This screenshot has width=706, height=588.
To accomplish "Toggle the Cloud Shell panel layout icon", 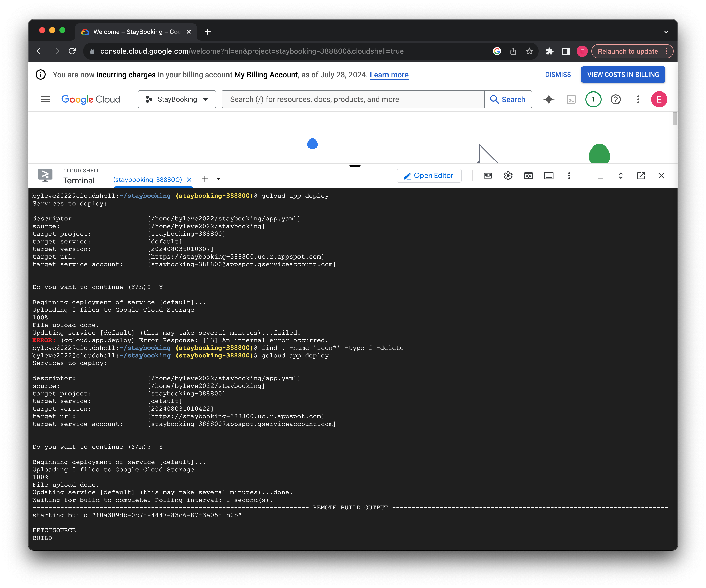I will (x=548, y=175).
